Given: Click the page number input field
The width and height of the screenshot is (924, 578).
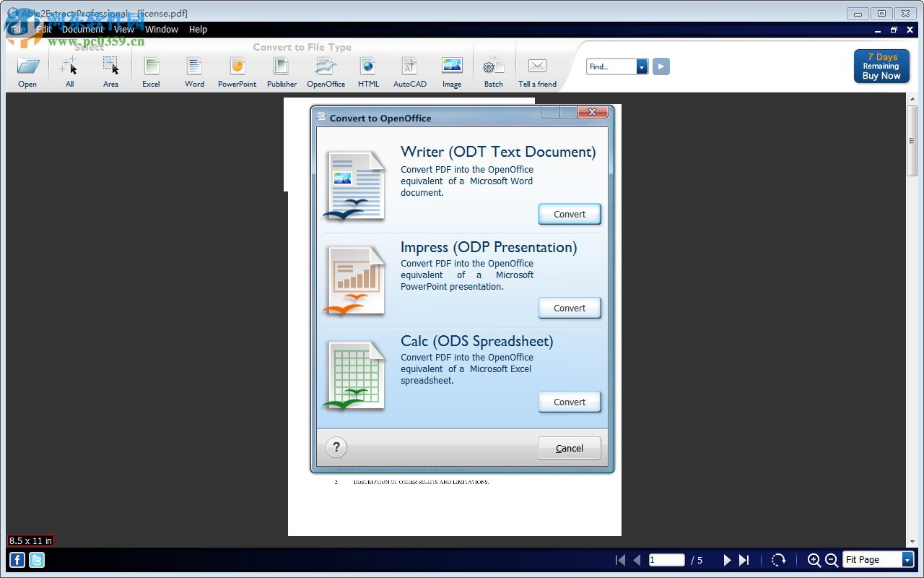Looking at the screenshot, I should (666, 560).
